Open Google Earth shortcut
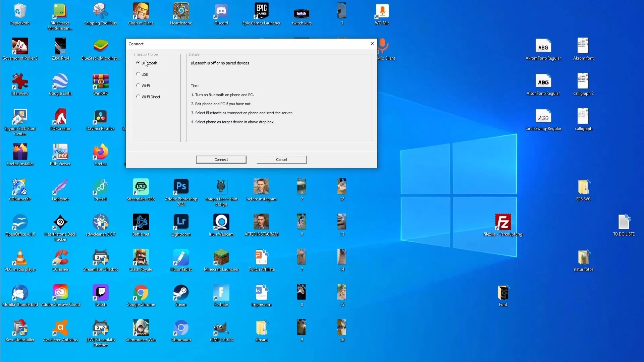Screen dimensions: 644x362 (60, 84)
